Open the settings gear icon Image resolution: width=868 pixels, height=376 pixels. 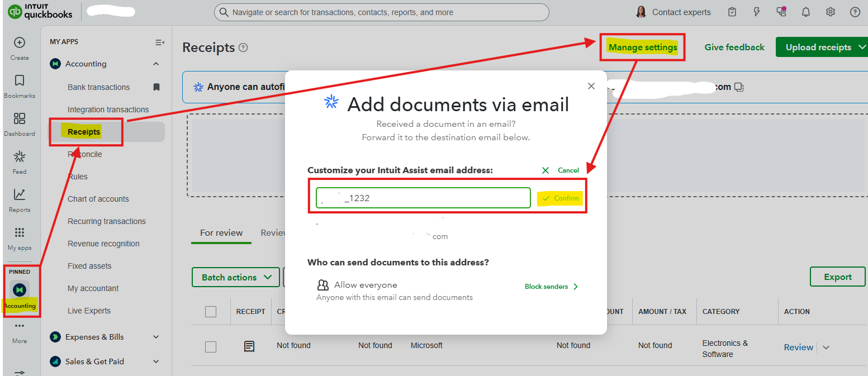tap(831, 12)
